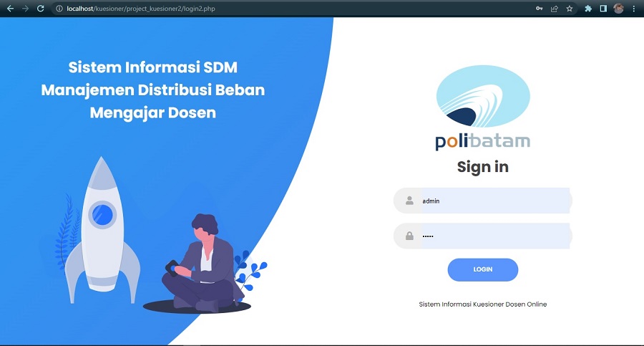Open saved passwords key icon
The width and height of the screenshot is (644, 346).
540,8
